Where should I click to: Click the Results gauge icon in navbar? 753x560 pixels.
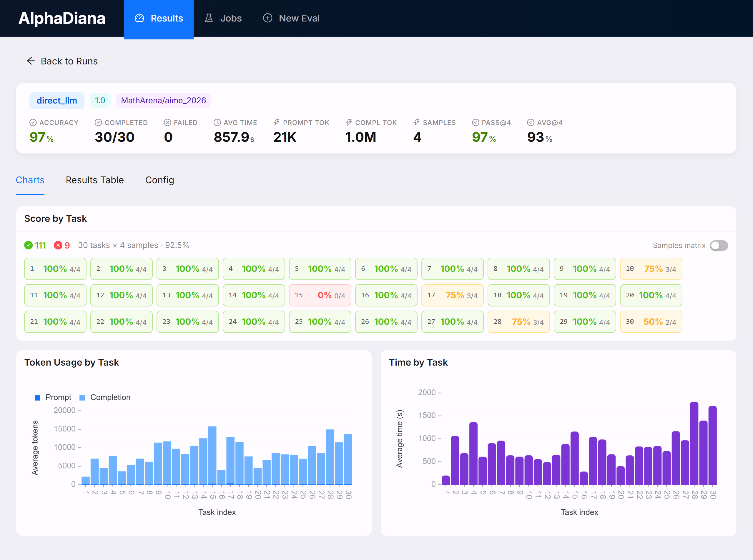(x=139, y=18)
